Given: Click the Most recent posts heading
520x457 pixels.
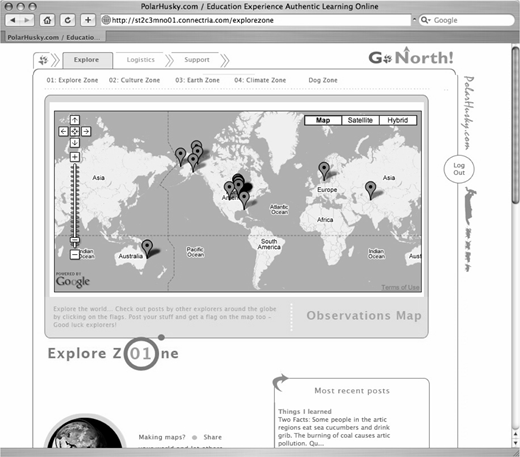Looking at the screenshot, I should coord(352,391).
